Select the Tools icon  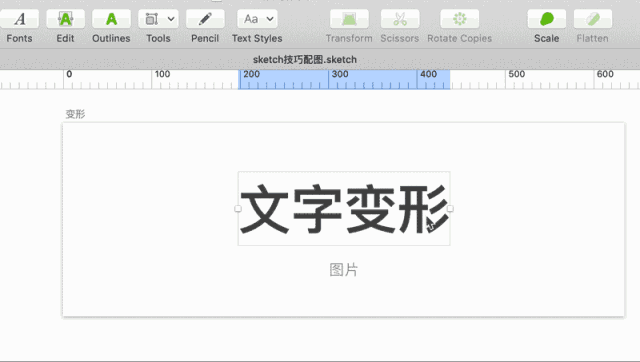152,19
